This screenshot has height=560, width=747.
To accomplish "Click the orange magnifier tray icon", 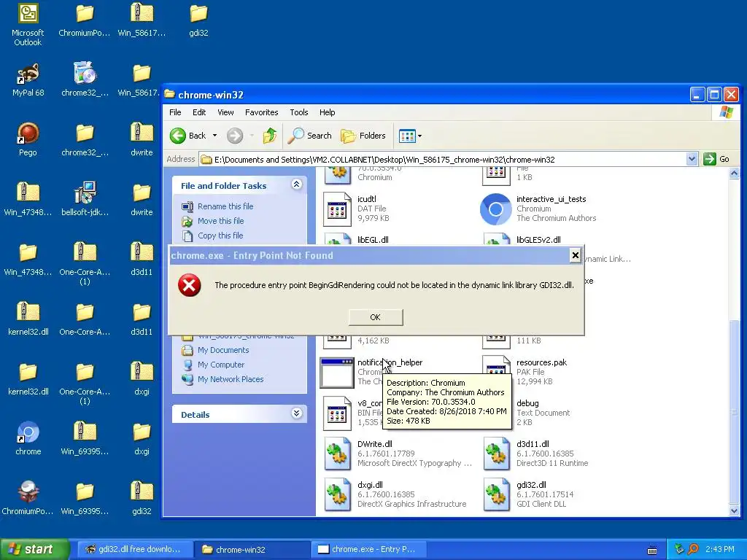I will 693,549.
